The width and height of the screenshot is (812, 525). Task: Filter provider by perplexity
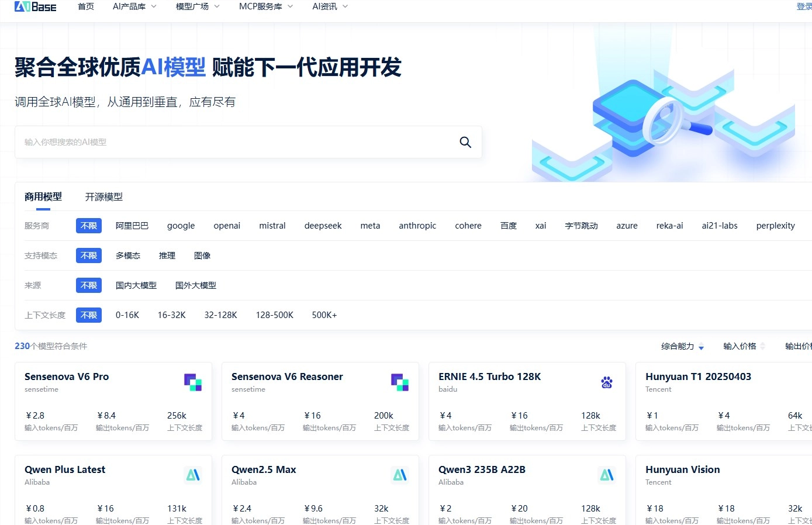click(x=775, y=226)
